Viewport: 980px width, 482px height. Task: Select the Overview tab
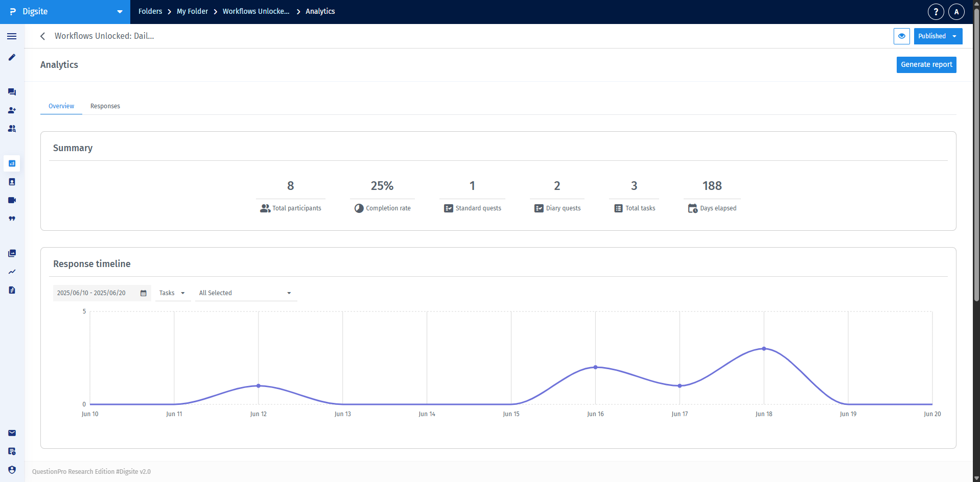[61, 106]
